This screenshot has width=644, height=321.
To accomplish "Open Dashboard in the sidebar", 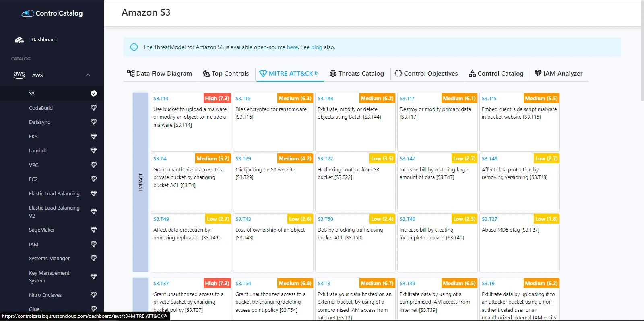I will 44,39.
